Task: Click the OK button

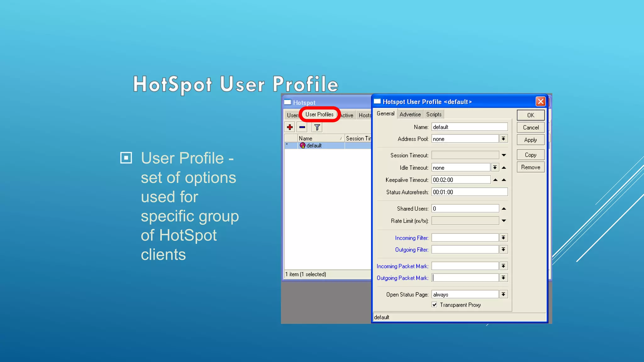Action: [x=530, y=115]
